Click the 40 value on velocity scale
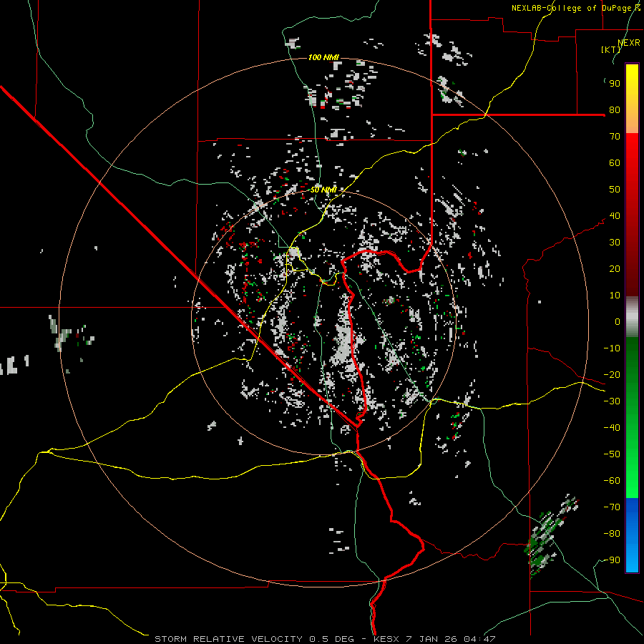The image size is (644, 644). [x=615, y=216]
